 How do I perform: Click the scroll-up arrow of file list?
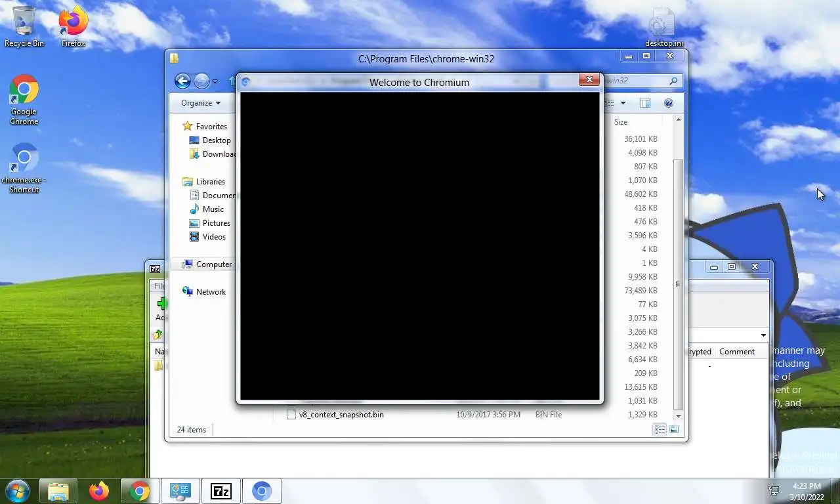[x=679, y=120]
